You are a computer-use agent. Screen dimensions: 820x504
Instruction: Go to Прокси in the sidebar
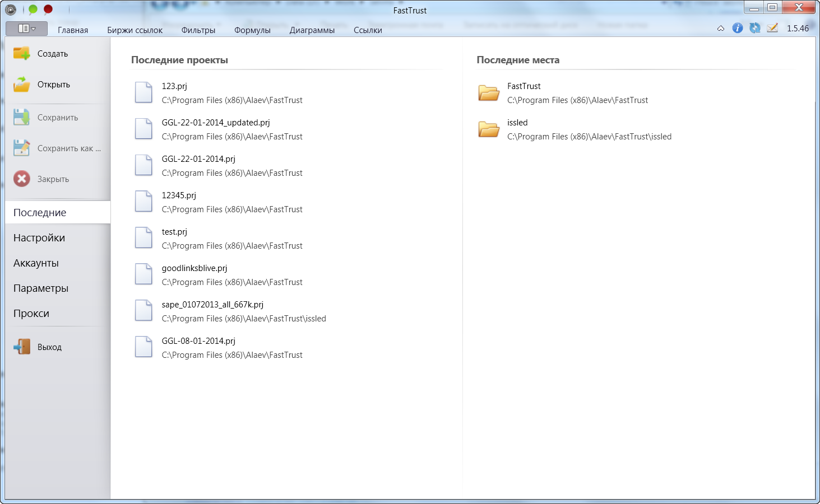[31, 314]
